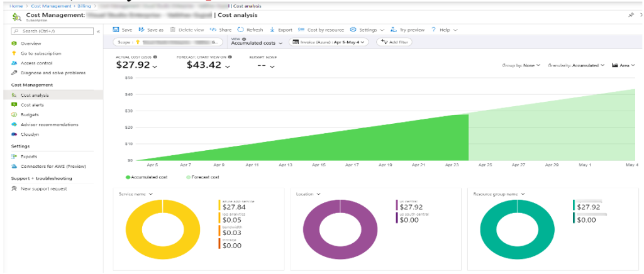
Task: Click the Cloudyn icon
Action: pos(14,134)
